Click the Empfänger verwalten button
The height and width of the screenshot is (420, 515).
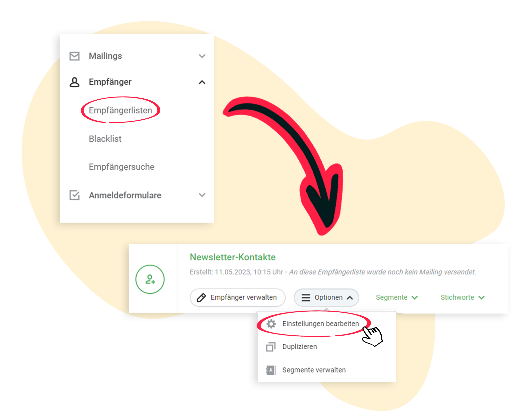pyautogui.click(x=237, y=297)
